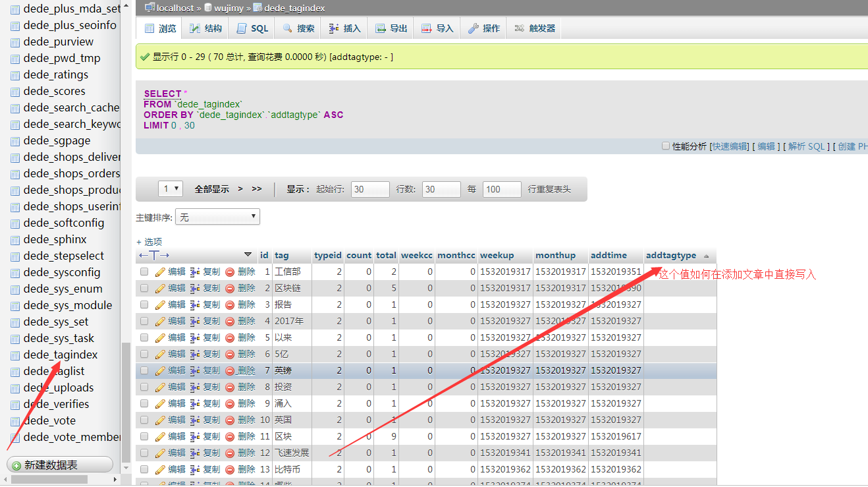Screen dimensions: 868x487
Task: Click delete icon for row 以来
Action: (x=230, y=337)
